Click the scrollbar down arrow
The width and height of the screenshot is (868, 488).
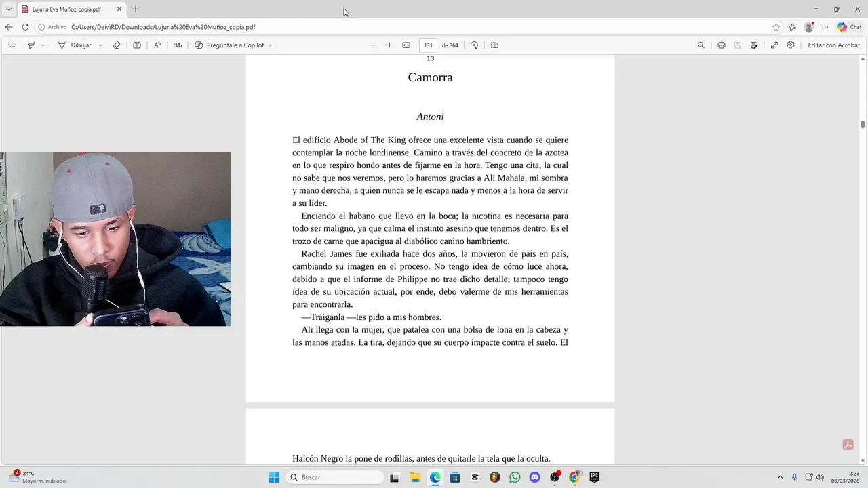pyautogui.click(x=863, y=461)
